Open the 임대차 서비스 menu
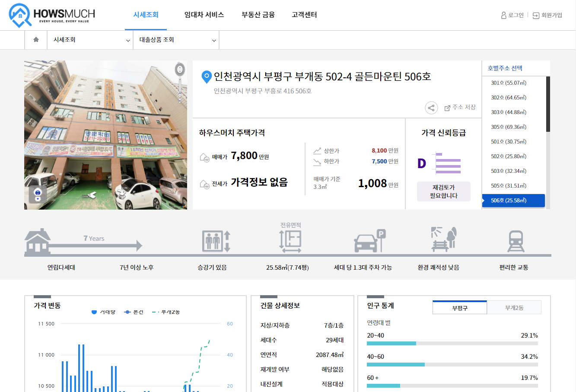 pos(204,15)
